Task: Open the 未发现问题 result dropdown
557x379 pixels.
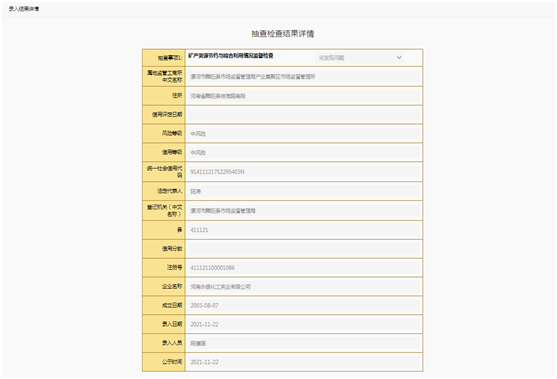Action: click(x=359, y=58)
